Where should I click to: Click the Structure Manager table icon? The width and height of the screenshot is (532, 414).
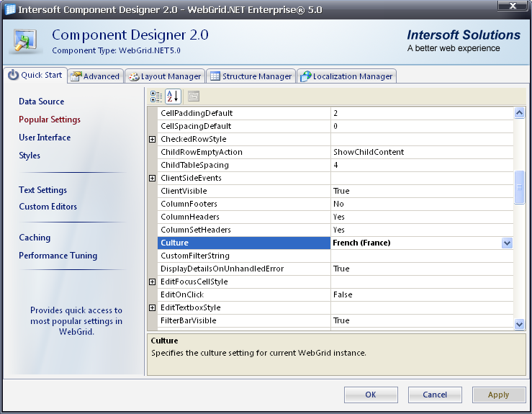[215, 76]
